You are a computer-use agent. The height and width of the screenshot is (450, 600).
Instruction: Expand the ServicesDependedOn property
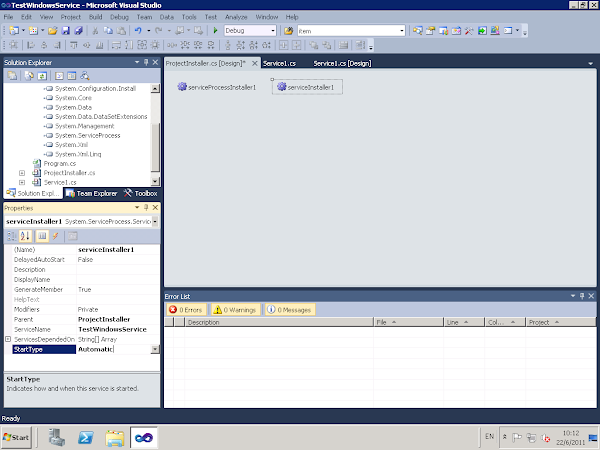pyautogui.click(x=8, y=339)
